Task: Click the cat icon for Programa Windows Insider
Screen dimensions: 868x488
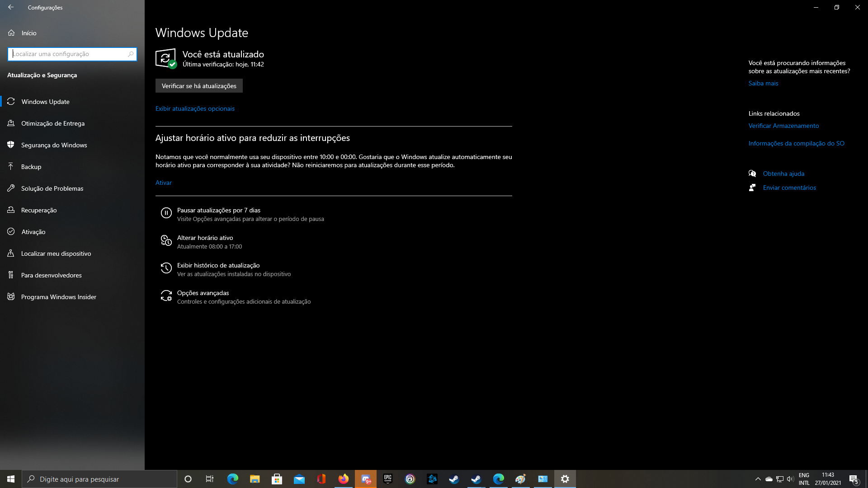Action: [11, 297]
